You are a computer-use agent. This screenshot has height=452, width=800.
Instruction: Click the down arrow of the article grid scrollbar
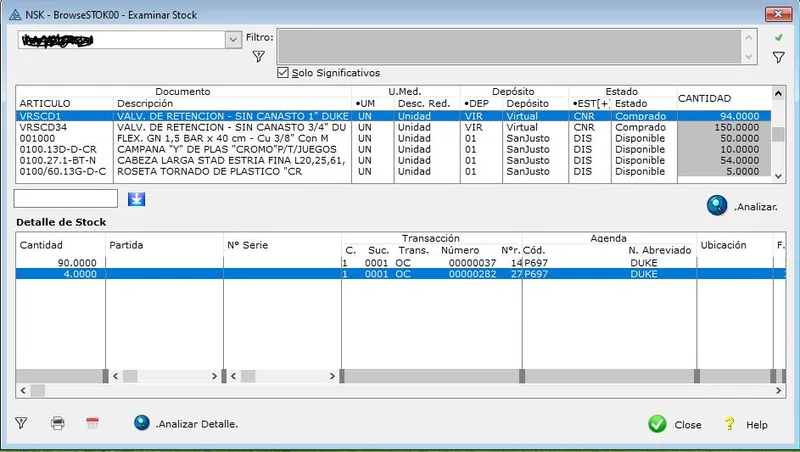click(x=778, y=176)
